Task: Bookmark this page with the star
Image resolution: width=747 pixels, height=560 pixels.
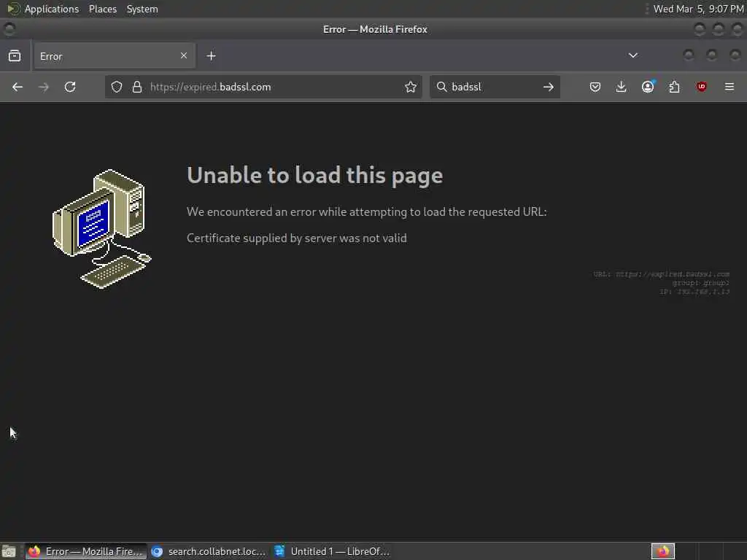Action: coord(410,87)
